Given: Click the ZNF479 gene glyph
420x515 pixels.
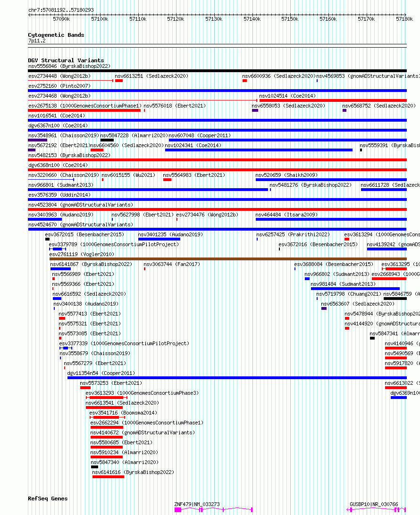Looking at the screenshot, I should pos(214,510).
